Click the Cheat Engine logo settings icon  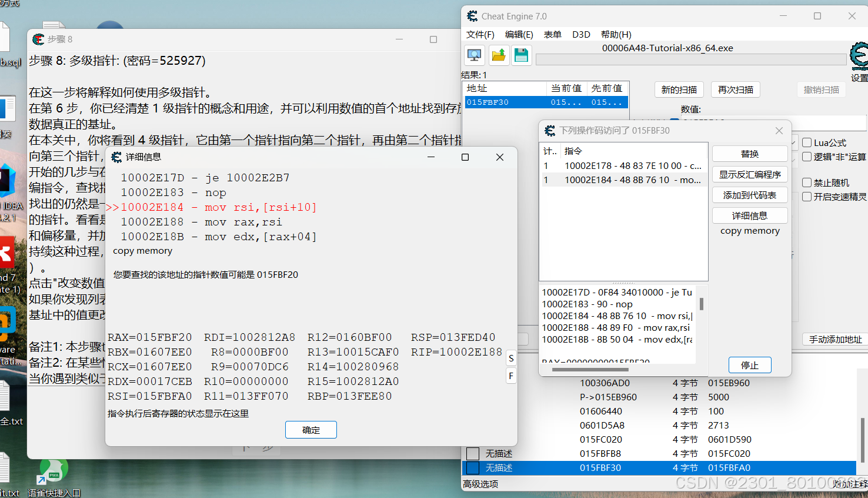pos(859,57)
